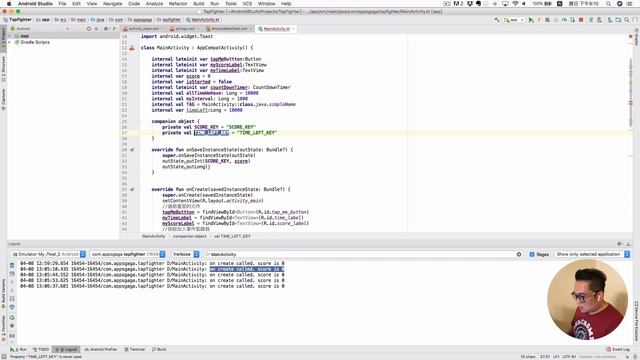Open the Analyze menu
This screenshot has height=360, width=640.
154,4
